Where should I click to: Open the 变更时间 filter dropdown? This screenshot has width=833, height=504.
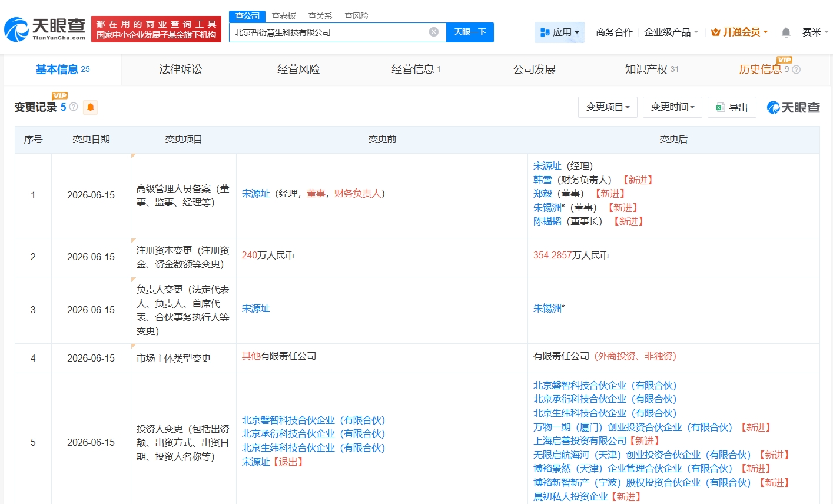(672, 107)
